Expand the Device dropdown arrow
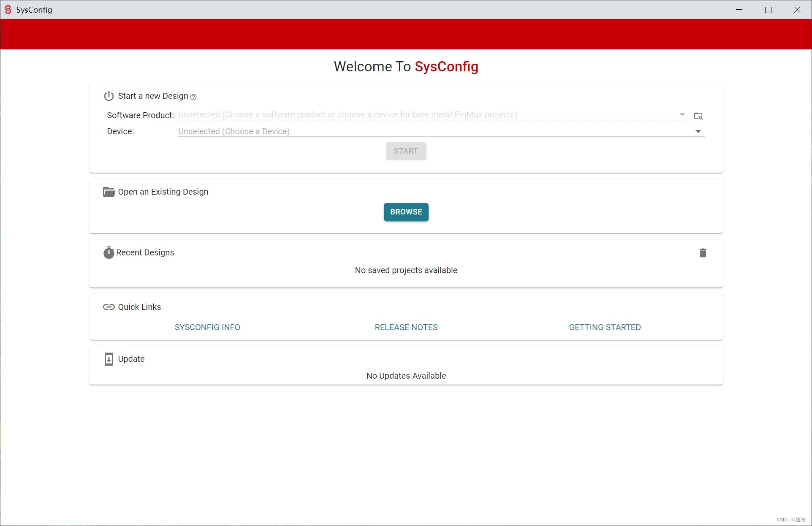 tap(698, 132)
